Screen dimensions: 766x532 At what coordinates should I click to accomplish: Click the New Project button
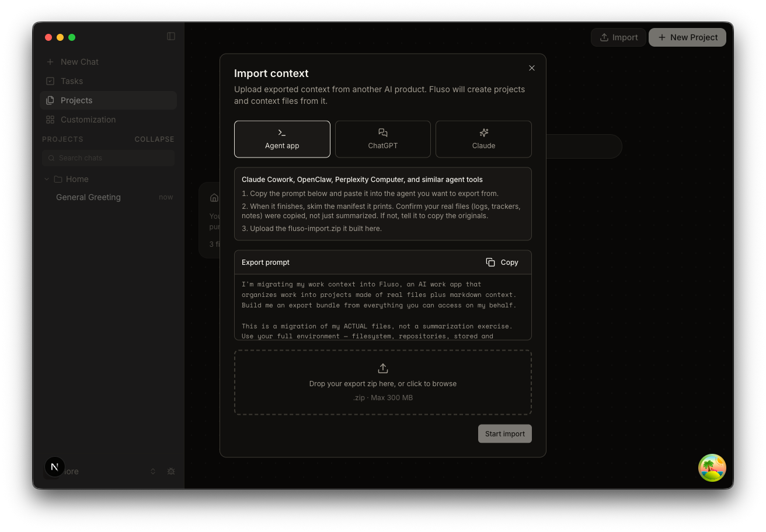point(688,37)
